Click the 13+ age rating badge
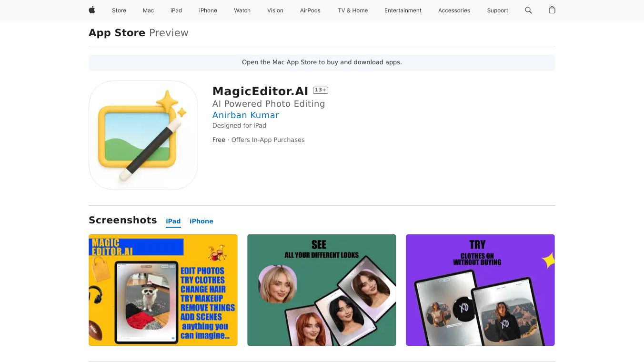Screen dimensions: 644x362 click(321, 90)
